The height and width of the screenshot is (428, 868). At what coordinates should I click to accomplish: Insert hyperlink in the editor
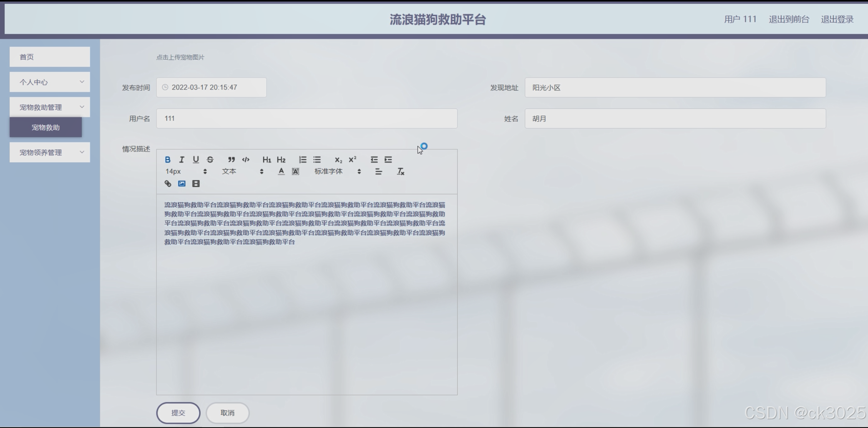168,184
